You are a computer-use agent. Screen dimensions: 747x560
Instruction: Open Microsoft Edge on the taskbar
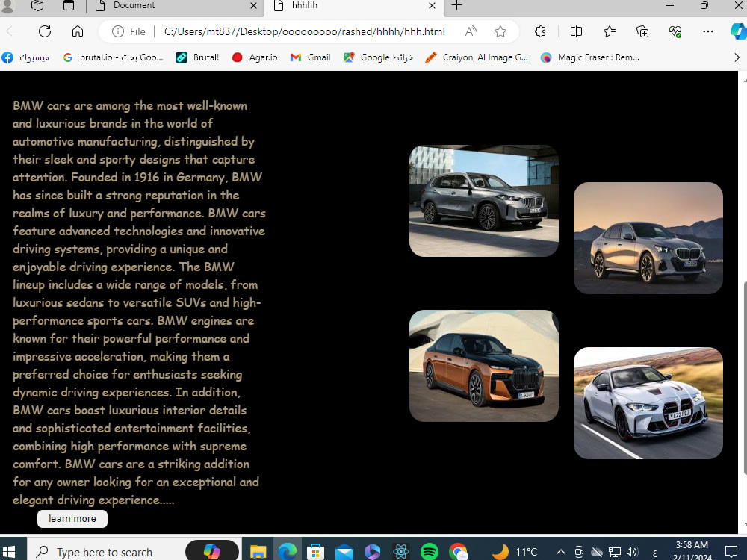pyautogui.click(x=287, y=552)
